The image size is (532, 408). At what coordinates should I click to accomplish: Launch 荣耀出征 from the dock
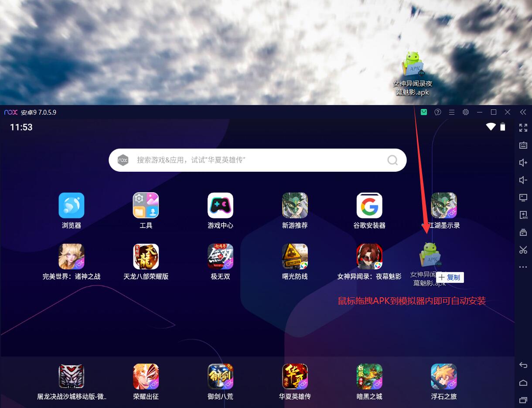tap(146, 377)
